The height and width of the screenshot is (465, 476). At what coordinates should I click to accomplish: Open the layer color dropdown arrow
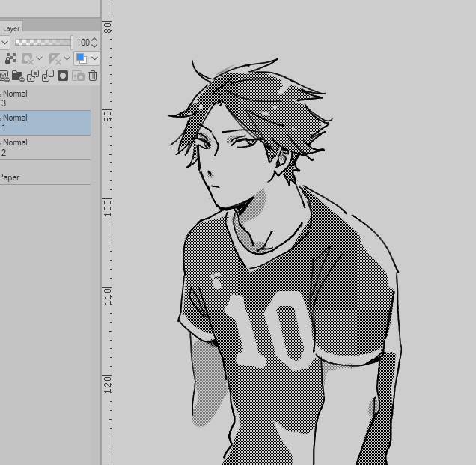coord(95,58)
